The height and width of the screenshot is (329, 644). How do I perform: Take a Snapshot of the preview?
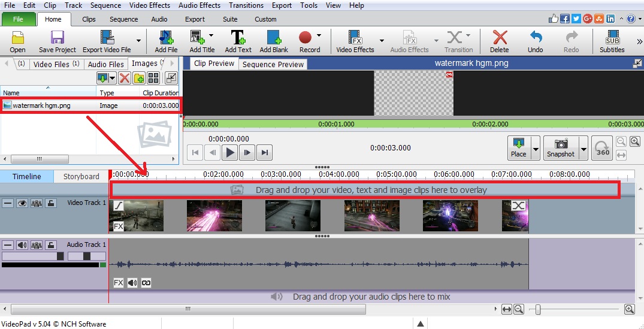[561, 148]
